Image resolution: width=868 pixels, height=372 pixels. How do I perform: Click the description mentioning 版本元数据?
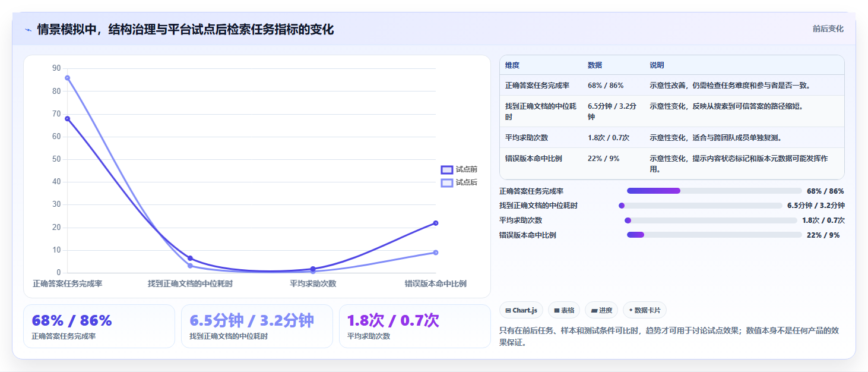coord(739,164)
